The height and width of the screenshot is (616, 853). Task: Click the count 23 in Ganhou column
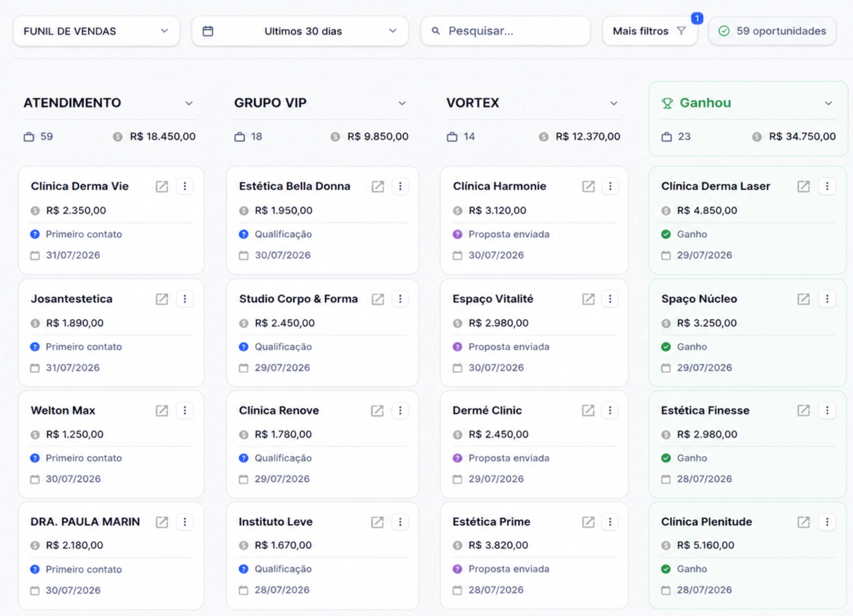coord(684,137)
